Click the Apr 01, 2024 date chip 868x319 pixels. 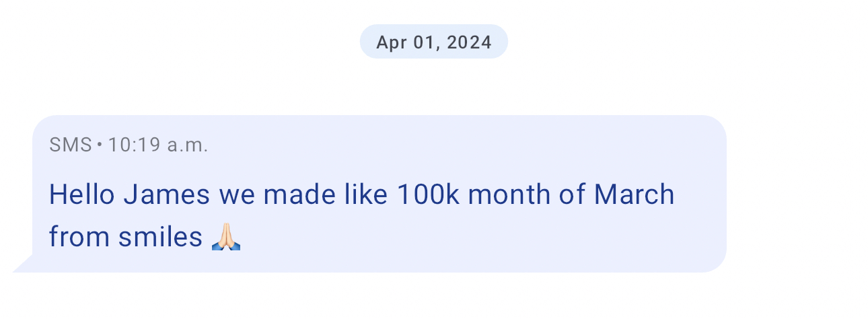(x=434, y=42)
